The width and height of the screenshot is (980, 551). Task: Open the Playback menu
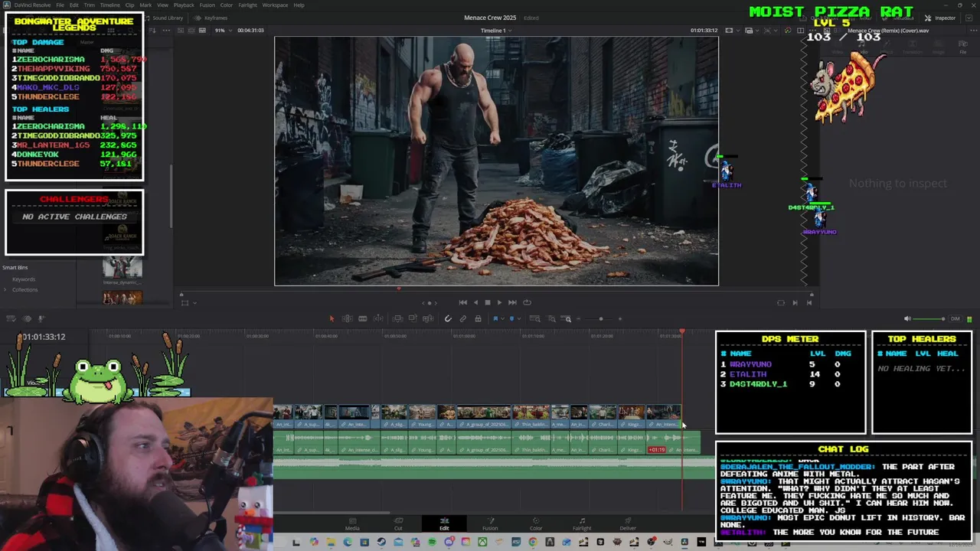click(184, 5)
